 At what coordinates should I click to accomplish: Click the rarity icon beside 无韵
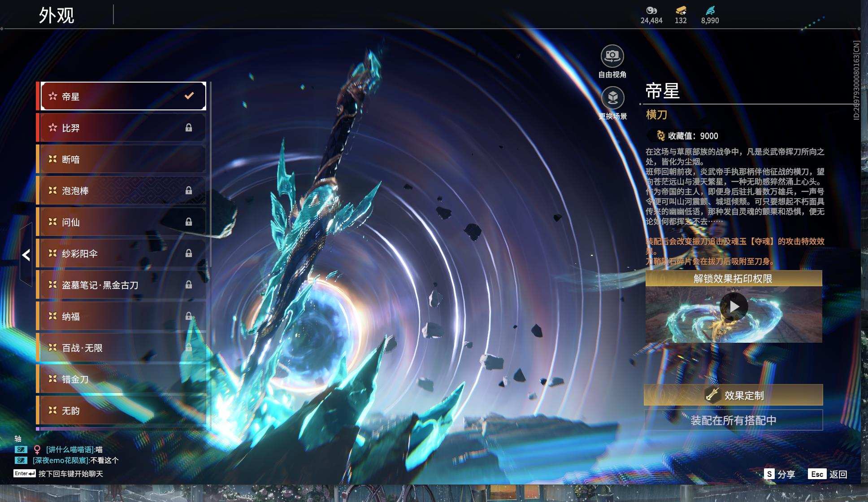(x=53, y=410)
